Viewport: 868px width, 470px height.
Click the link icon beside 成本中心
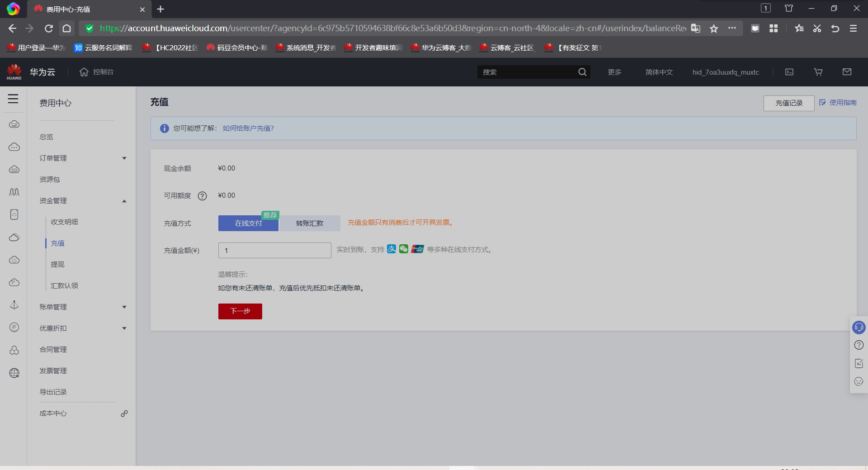124,413
